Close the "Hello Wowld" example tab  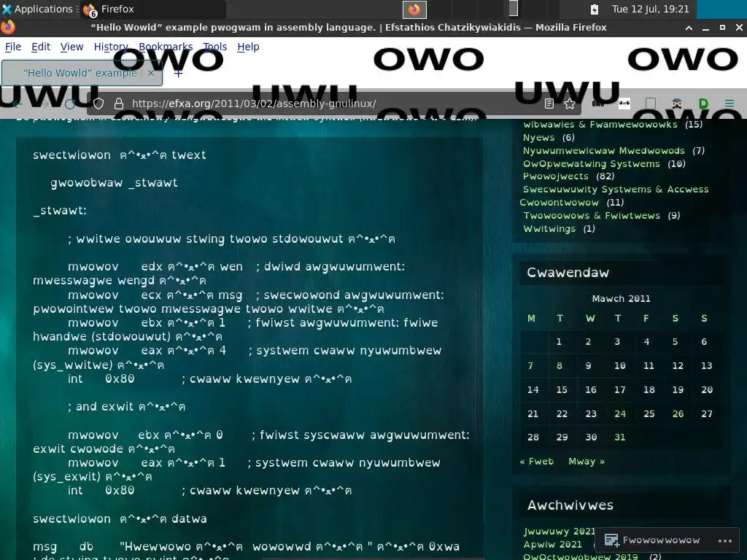150,73
